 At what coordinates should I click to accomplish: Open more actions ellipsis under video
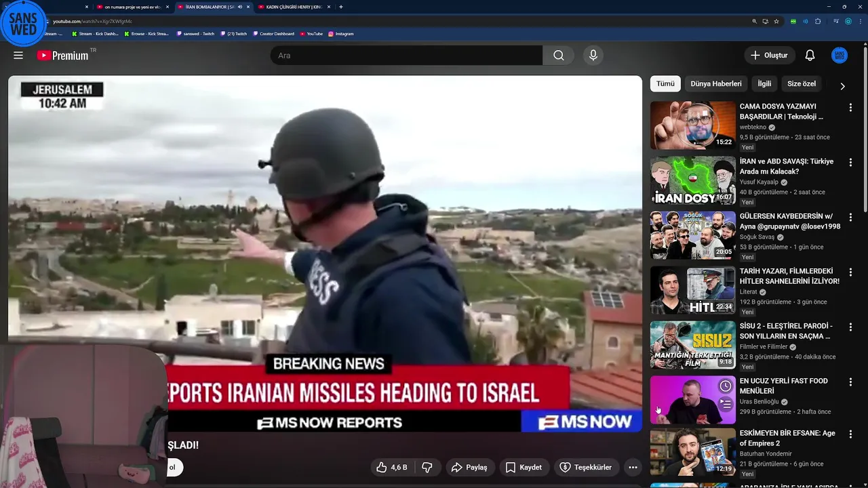coord(633,467)
